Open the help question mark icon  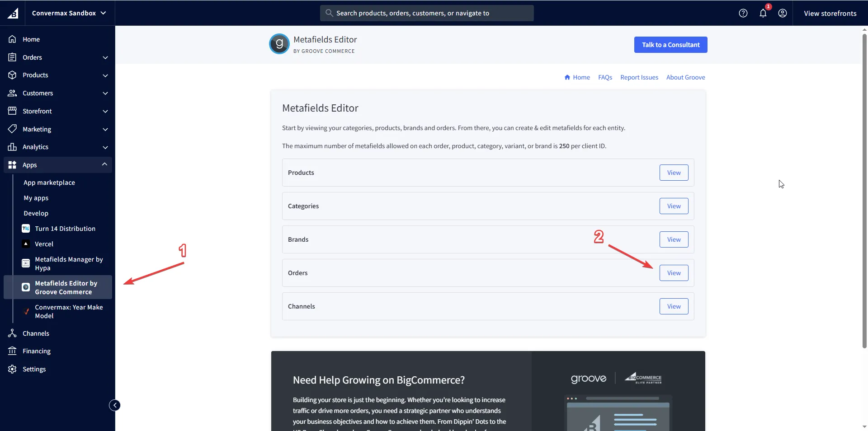743,13
